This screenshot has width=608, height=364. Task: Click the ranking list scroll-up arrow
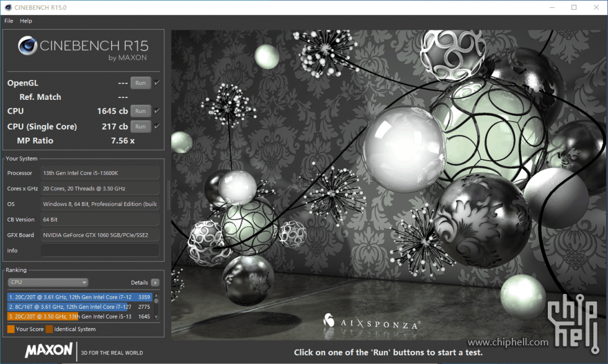tap(156, 295)
